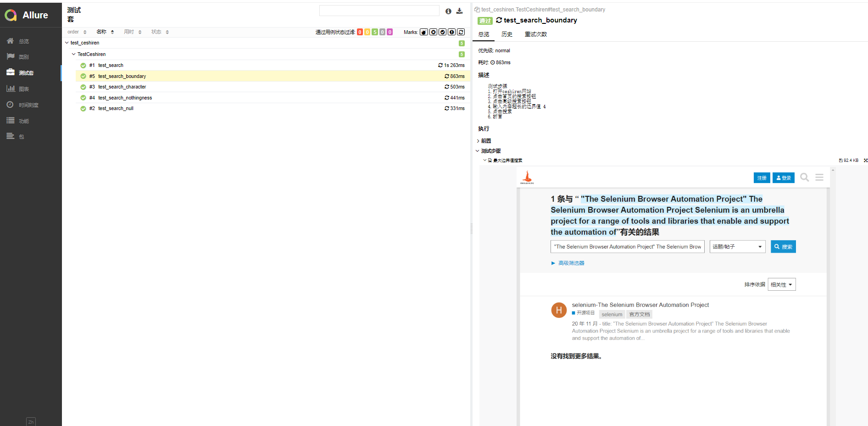Click the blue 搜索 search button
This screenshot has width=868, height=426.
[x=783, y=247]
